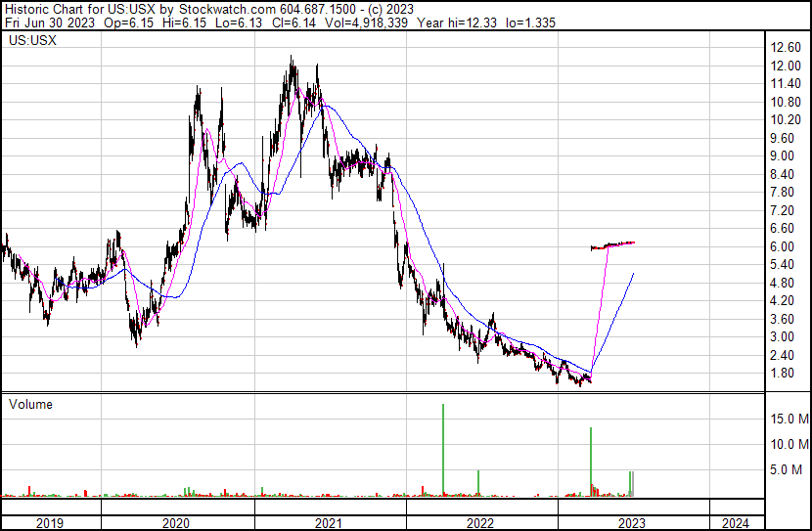812x531 pixels.
Task: Click the 2020 year label on timeline
Action: pyautogui.click(x=176, y=523)
